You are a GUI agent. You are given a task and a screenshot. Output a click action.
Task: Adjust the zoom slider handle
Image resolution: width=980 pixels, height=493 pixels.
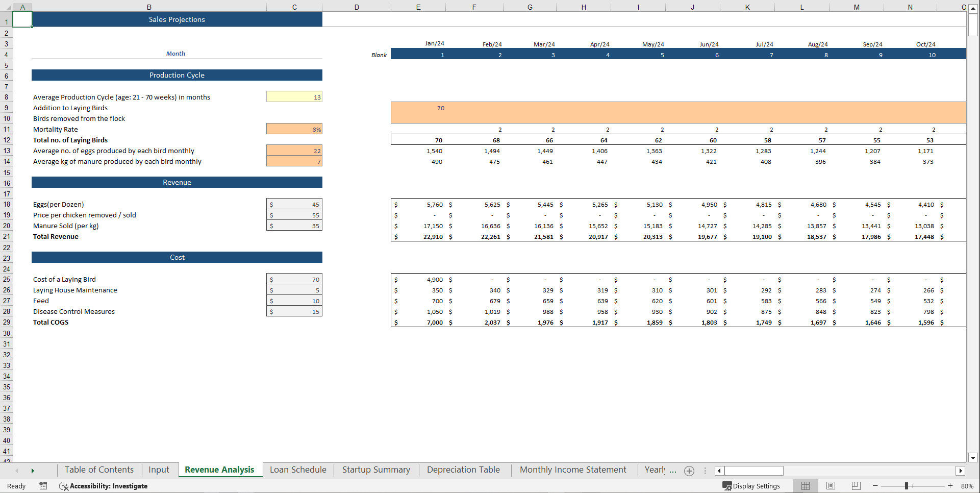click(x=908, y=486)
